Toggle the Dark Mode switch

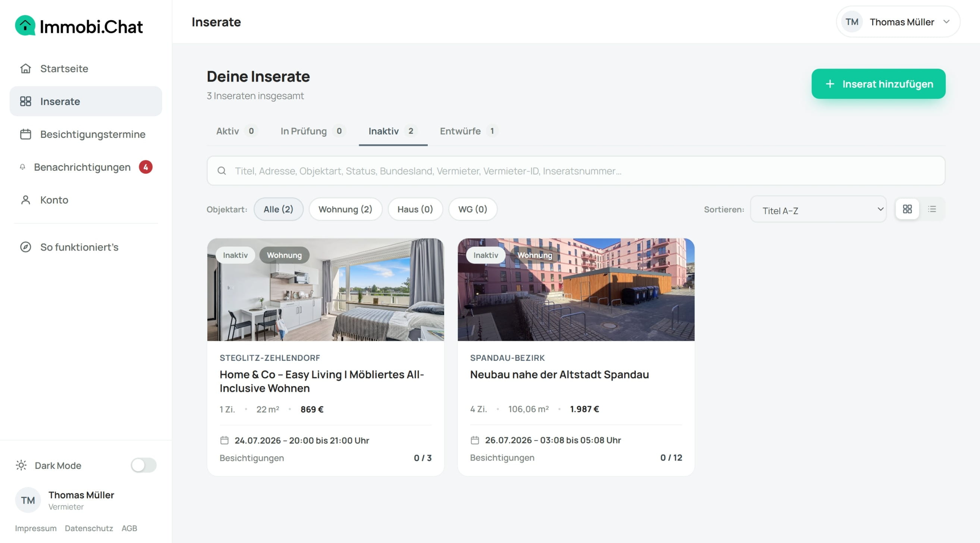click(144, 465)
